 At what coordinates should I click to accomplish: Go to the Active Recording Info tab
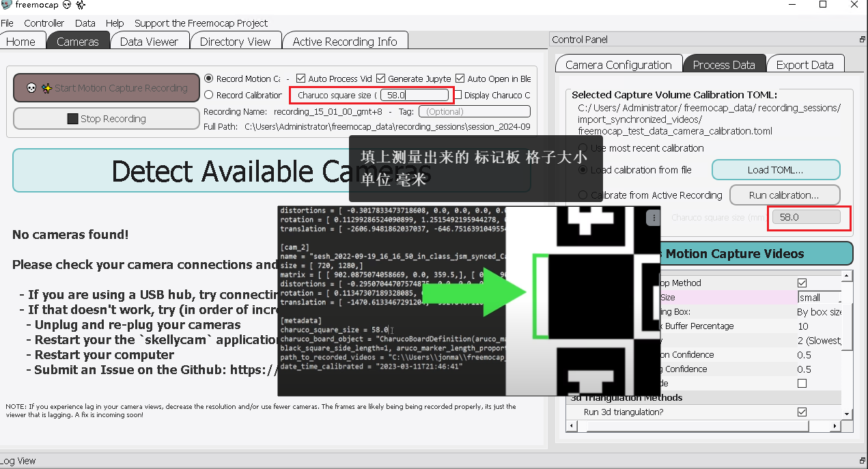[x=345, y=41]
